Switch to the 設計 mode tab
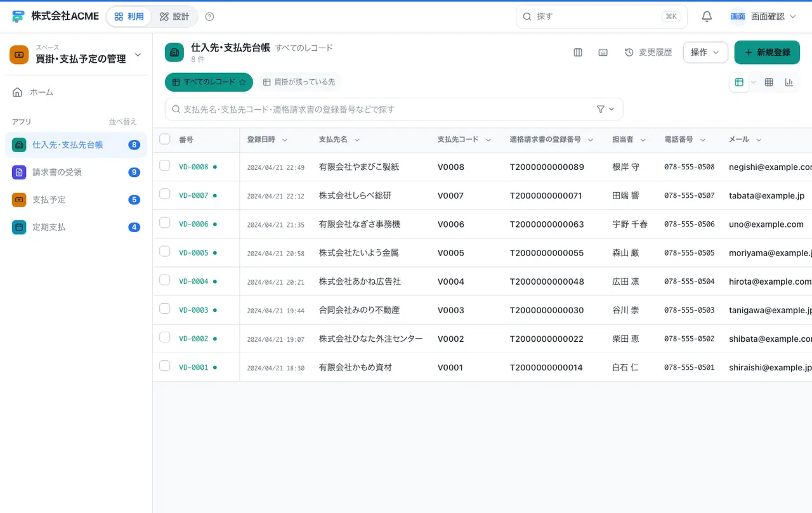This screenshot has height=513, width=812. (x=174, y=16)
